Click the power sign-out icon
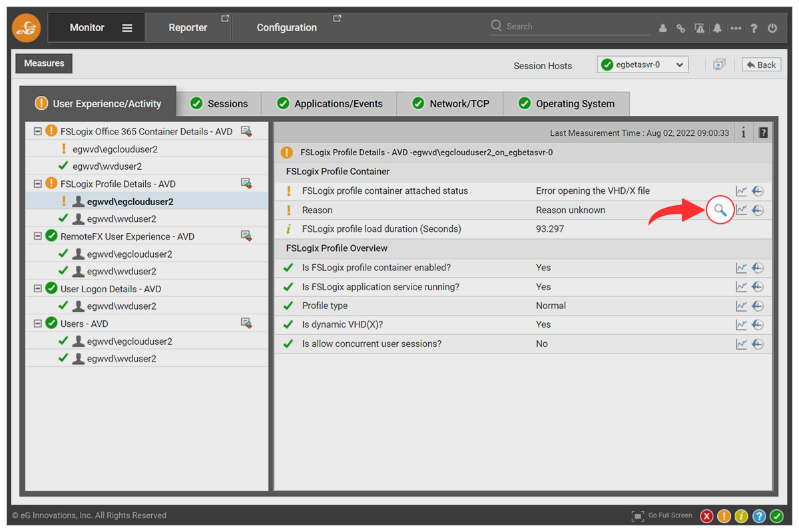This screenshot has width=799, height=532. tap(772, 28)
